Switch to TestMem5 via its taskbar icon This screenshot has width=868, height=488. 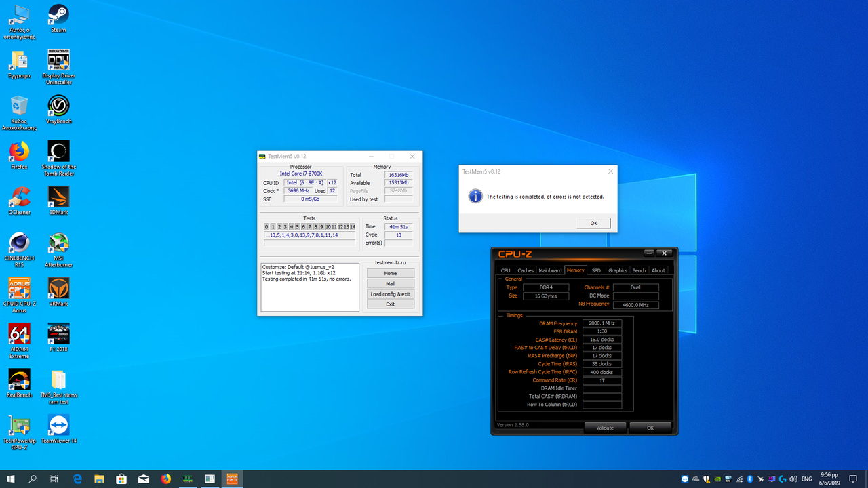(x=188, y=479)
